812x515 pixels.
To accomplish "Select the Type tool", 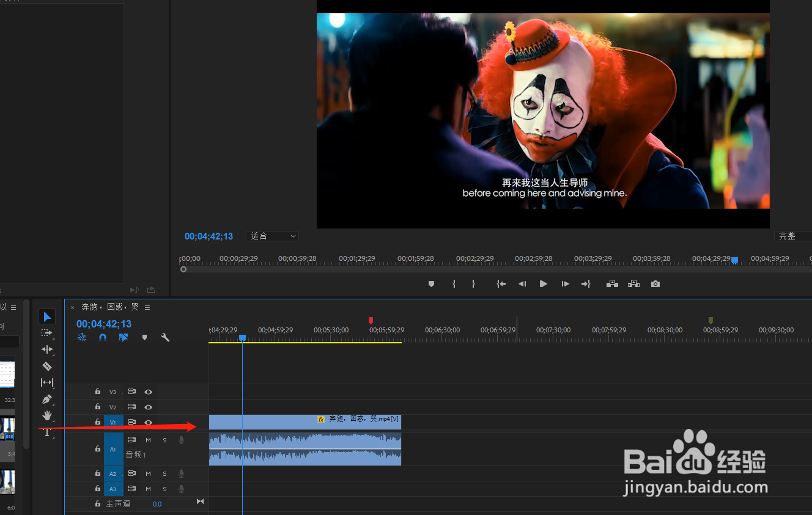I will [x=47, y=432].
